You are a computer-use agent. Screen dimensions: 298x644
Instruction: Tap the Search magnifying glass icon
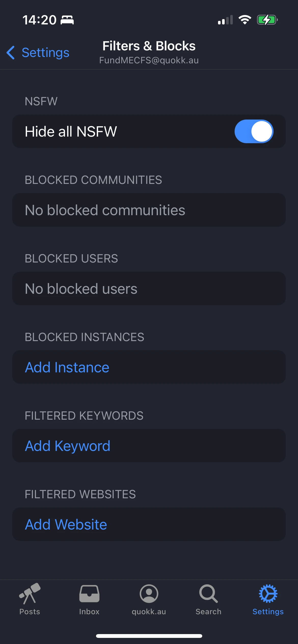208,594
